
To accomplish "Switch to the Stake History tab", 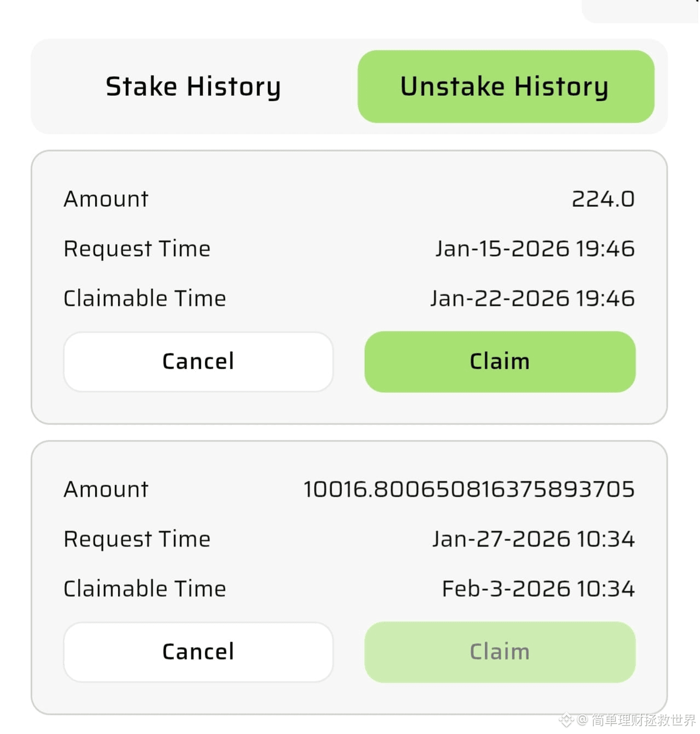I will (193, 86).
